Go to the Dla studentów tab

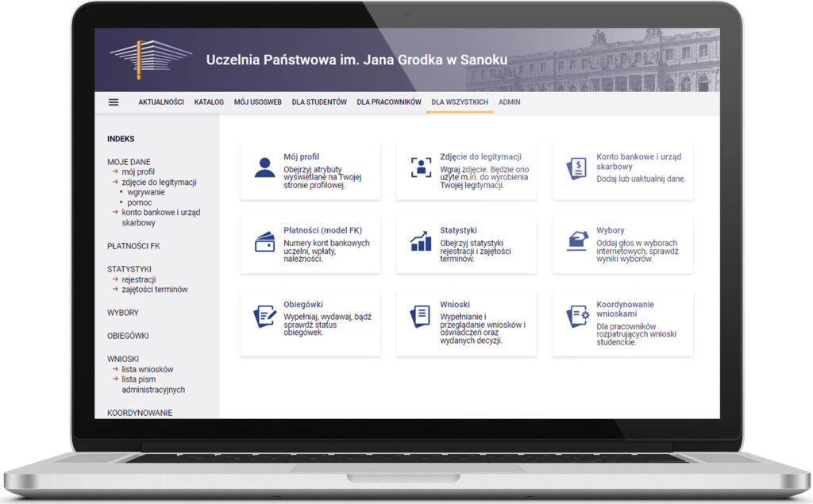pyautogui.click(x=319, y=102)
